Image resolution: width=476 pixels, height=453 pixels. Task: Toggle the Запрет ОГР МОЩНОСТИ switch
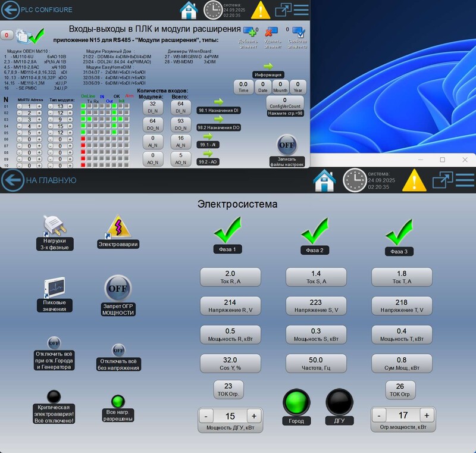point(117,289)
